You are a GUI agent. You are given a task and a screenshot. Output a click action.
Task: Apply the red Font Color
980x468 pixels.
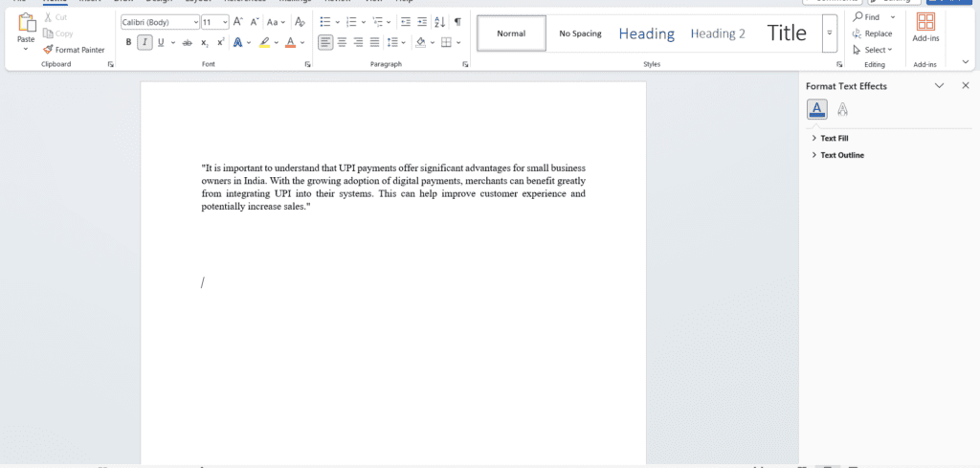(290, 42)
